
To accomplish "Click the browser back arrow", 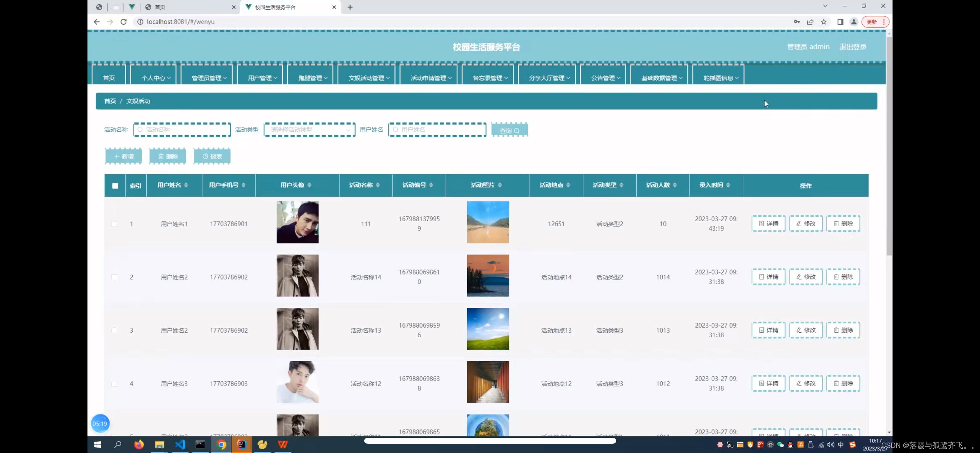I will (x=97, y=22).
